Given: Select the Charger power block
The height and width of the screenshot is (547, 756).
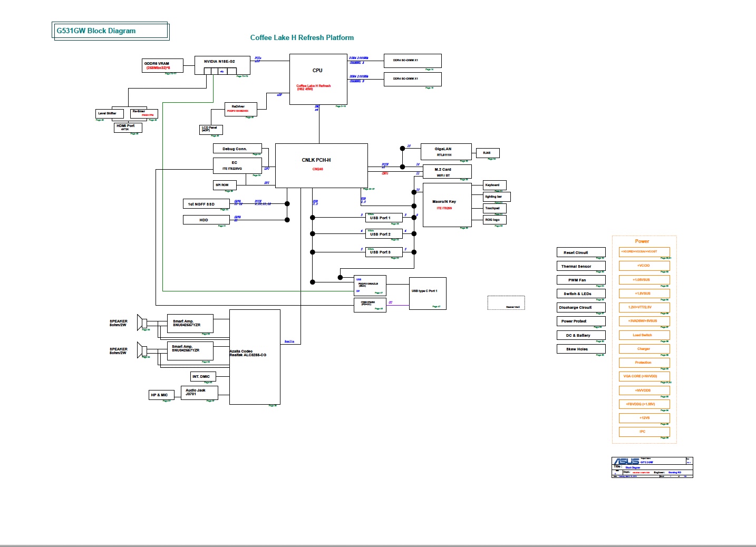Looking at the screenshot, I should click(x=644, y=349).
